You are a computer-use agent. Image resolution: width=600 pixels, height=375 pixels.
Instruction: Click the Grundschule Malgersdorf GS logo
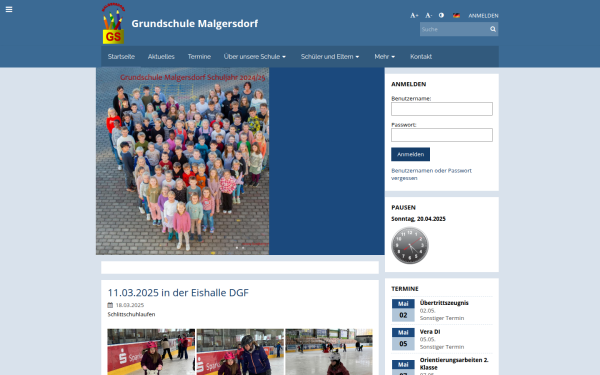(113, 23)
